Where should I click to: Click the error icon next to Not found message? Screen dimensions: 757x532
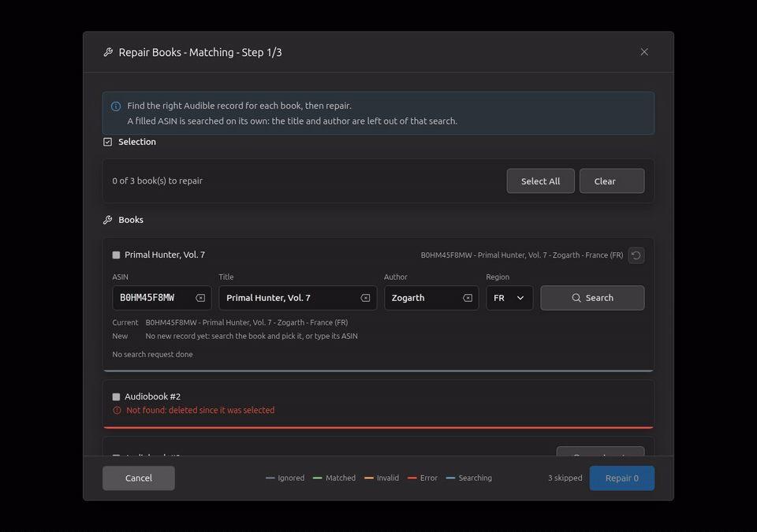pyautogui.click(x=117, y=411)
